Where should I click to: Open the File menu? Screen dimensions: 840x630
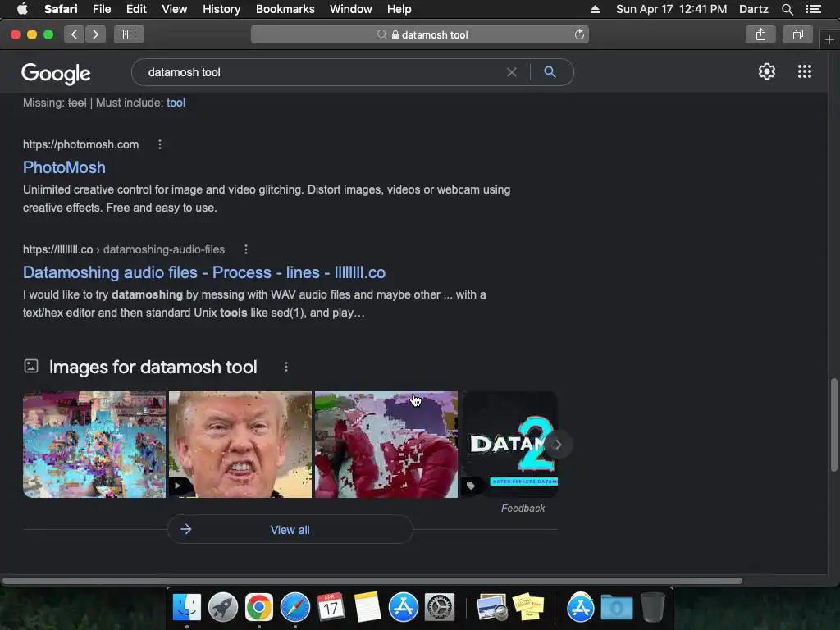point(101,9)
